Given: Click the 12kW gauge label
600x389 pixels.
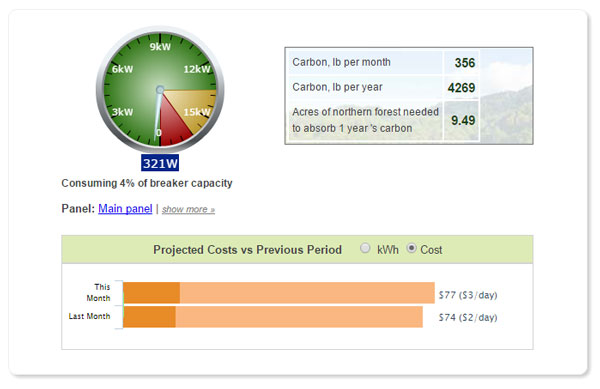Looking at the screenshot, I should pyautogui.click(x=197, y=69).
